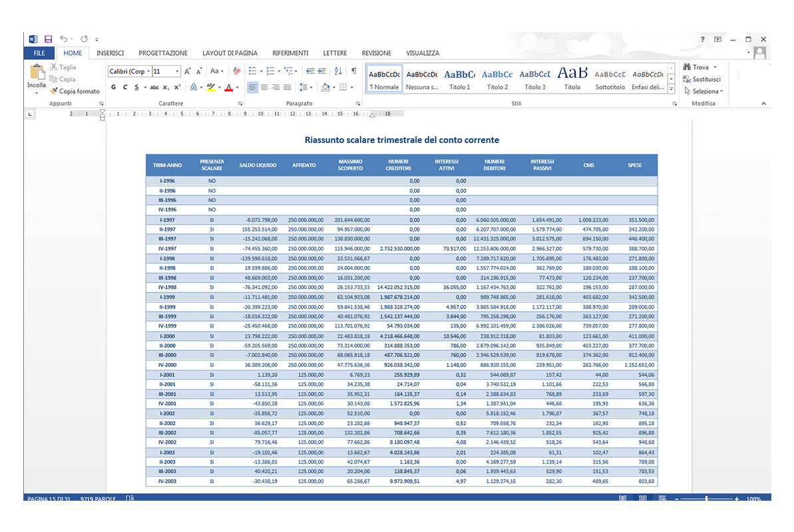Open the FILE tab
Image resolution: width=794 pixels, height=532 pixels.
click(39, 53)
